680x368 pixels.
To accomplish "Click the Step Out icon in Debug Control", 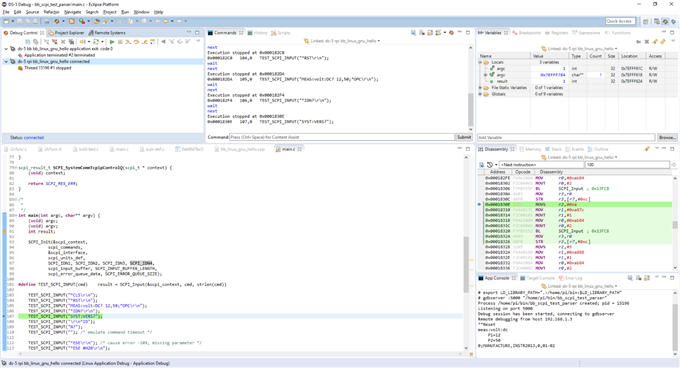I will pyautogui.click(x=144, y=42).
